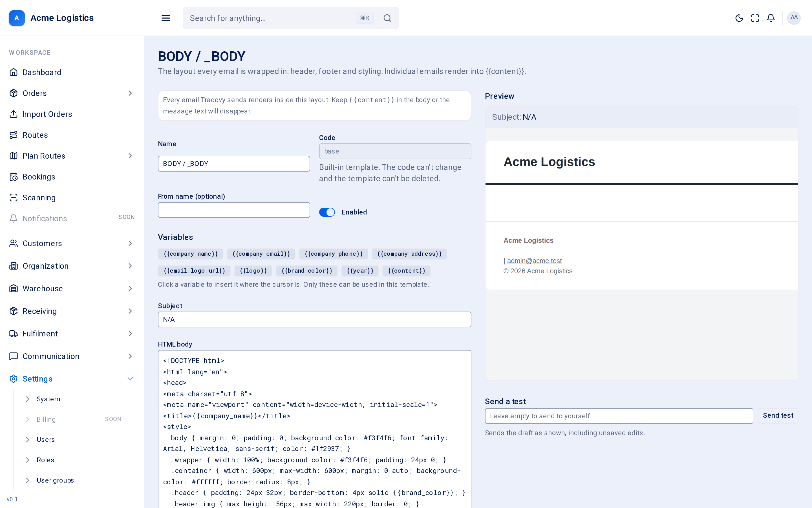Viewport: 812px width, 508px height.
Task: Expand the System settings chevron
Action: point(28,399)
